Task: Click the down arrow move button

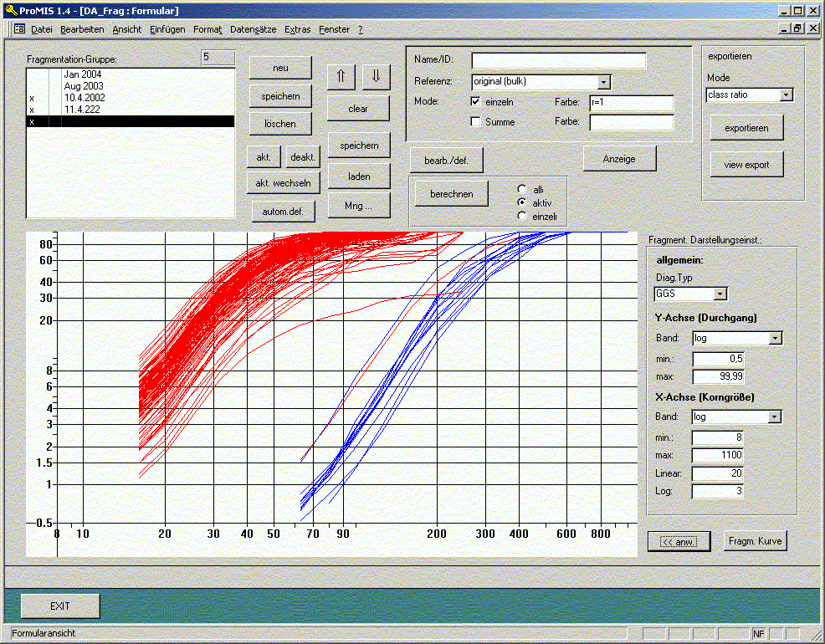Action: (x=376, y=76)
